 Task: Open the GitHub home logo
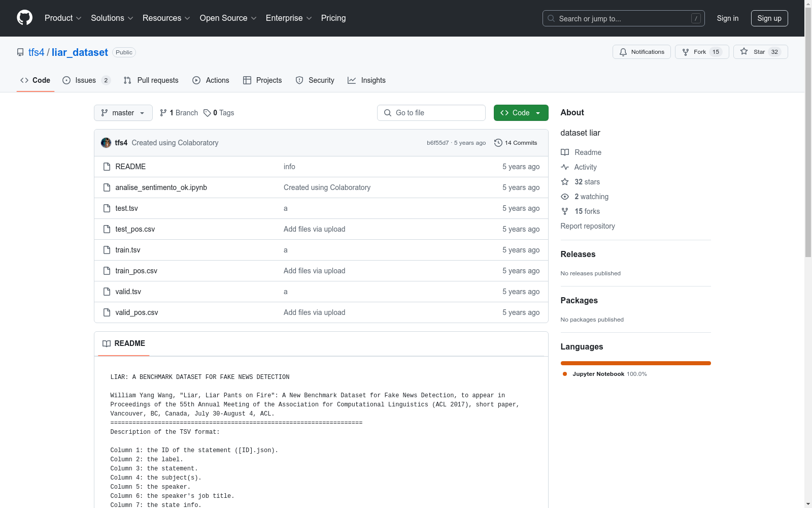[24, 18]
